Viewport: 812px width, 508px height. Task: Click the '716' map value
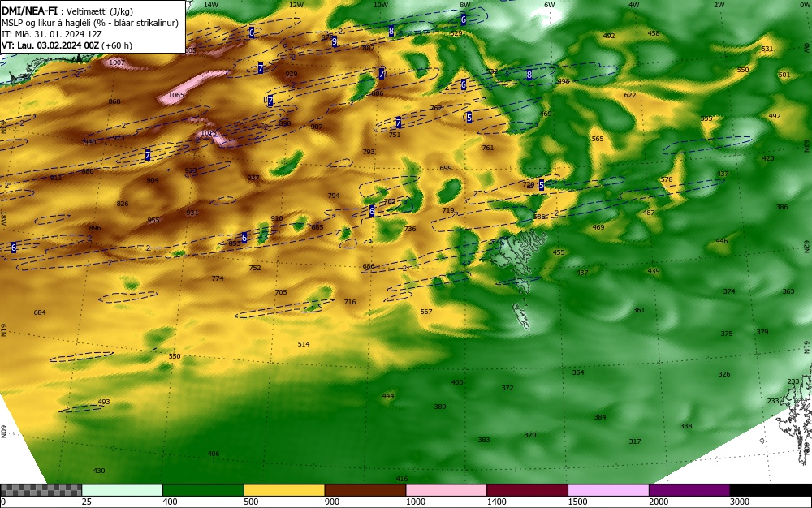coord(350,302)
